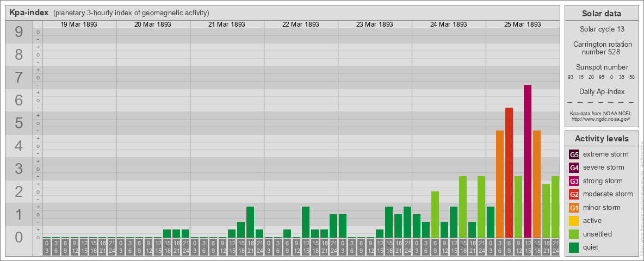Click the orange 3-6h bar on 25 Mar
Screen dimensions: 644x261
tap(500, 184)
